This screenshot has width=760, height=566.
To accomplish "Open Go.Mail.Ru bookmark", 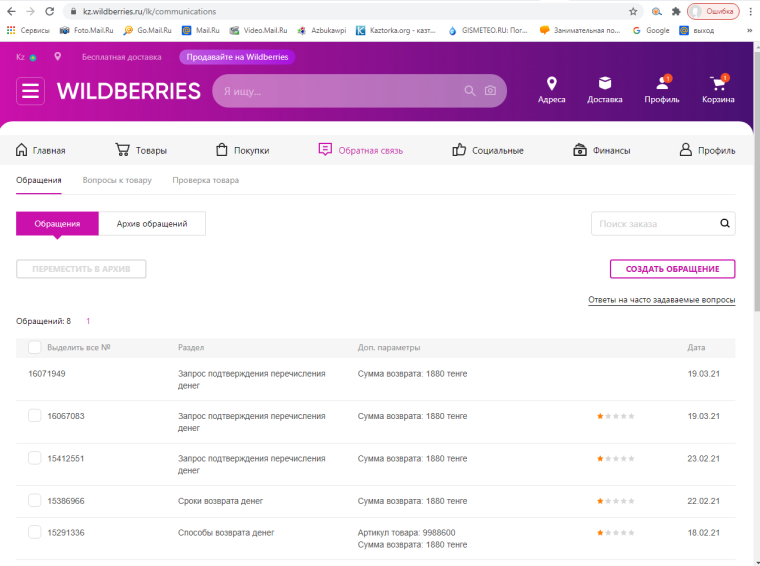I will click(147, 30).
